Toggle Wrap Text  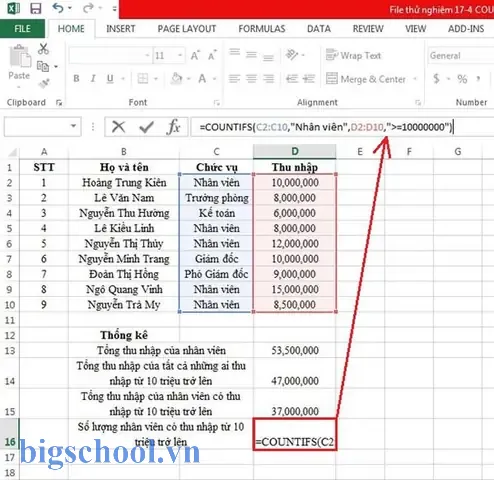(353, 55)
